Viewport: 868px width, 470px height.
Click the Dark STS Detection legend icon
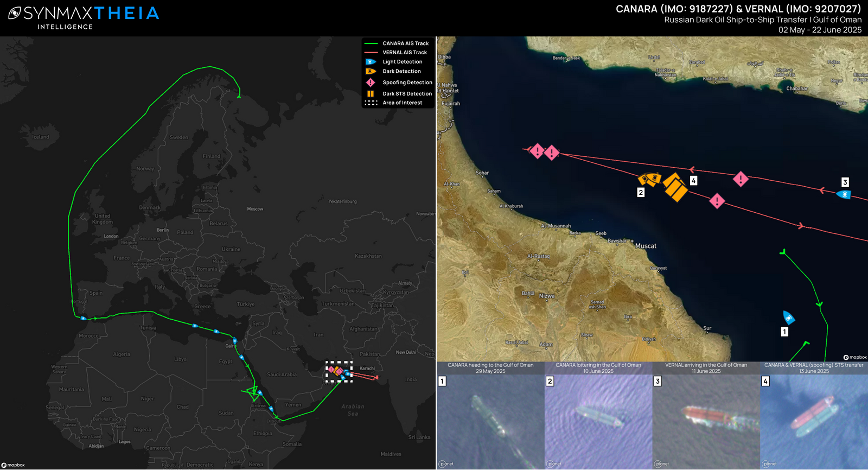click(371, 94)
